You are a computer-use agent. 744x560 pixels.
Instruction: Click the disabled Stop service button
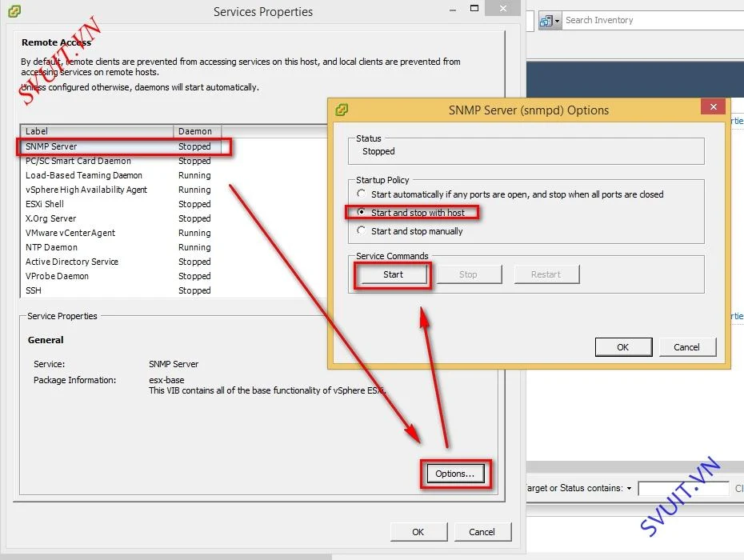(468, 274)
